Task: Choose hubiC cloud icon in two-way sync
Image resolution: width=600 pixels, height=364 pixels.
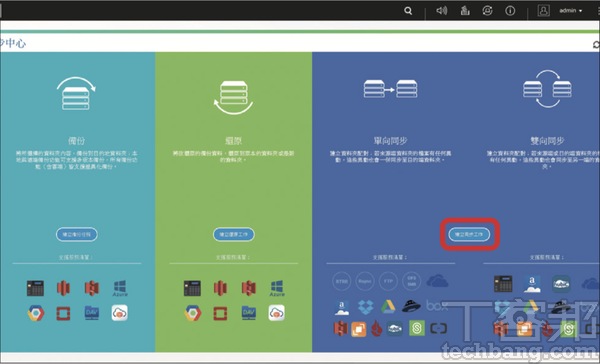Action: (x=561, y=284)
